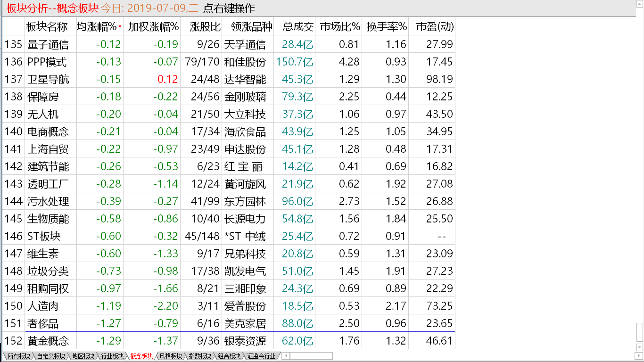Sort by the 市盈(动) column header
The image size is (644, 362).
coord(435,27)
